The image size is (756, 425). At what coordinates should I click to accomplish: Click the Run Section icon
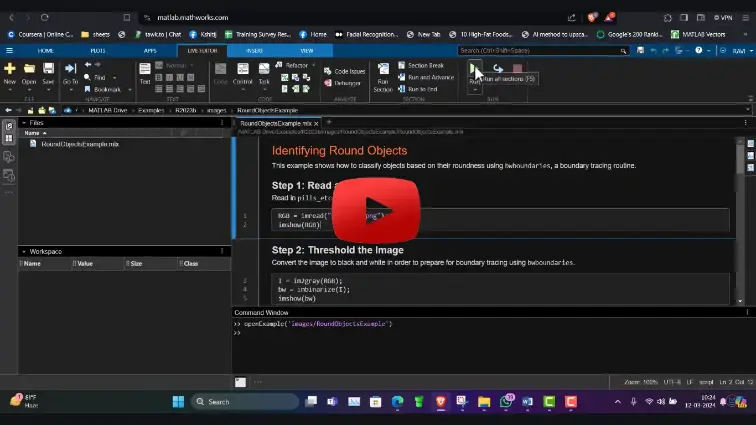tap(383, 72)
